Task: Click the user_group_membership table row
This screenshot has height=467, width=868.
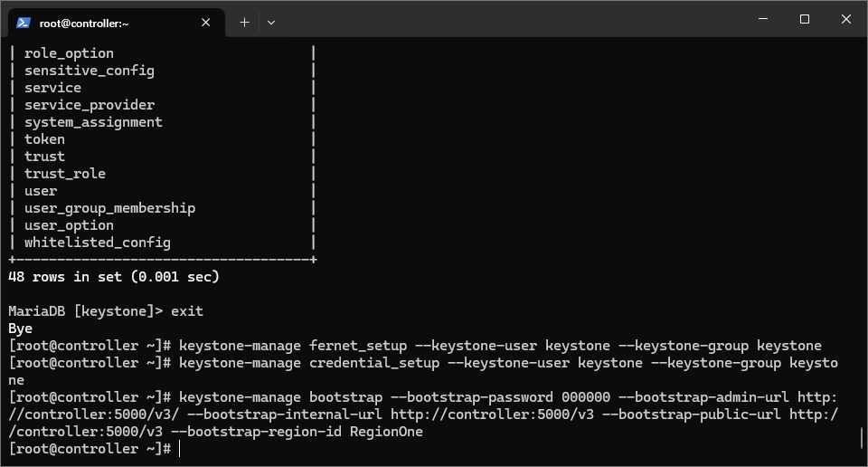Action: 162,208
